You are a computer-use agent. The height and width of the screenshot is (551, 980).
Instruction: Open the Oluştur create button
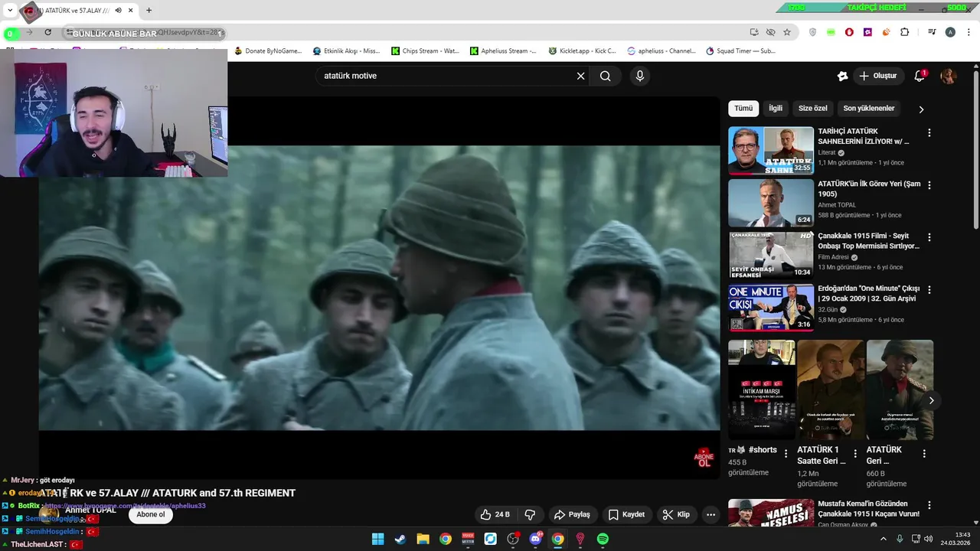(877, 76)
